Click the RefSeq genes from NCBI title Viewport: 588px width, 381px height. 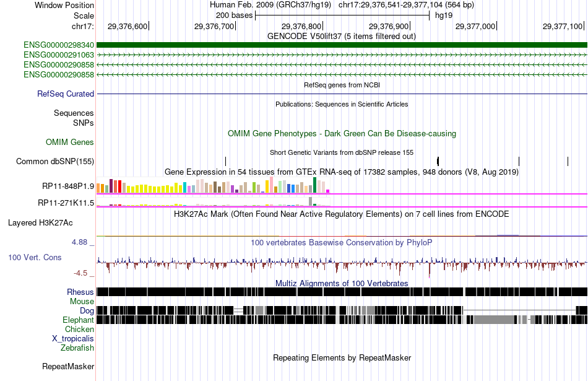coord(342,85)
